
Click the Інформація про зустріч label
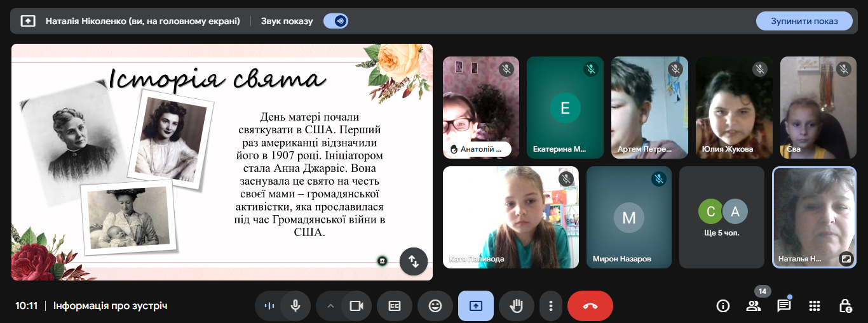coord(110,306)
